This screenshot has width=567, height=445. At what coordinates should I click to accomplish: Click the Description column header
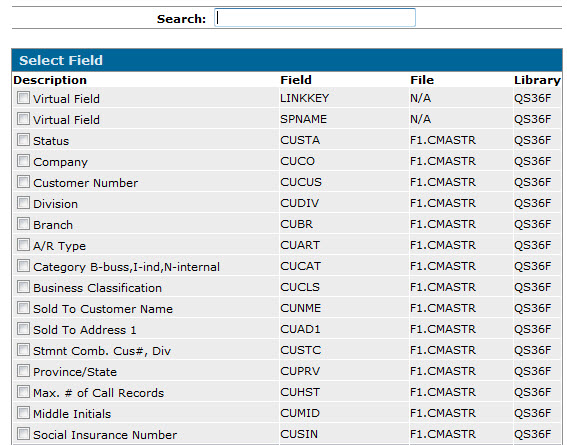[x=50, y=80]
